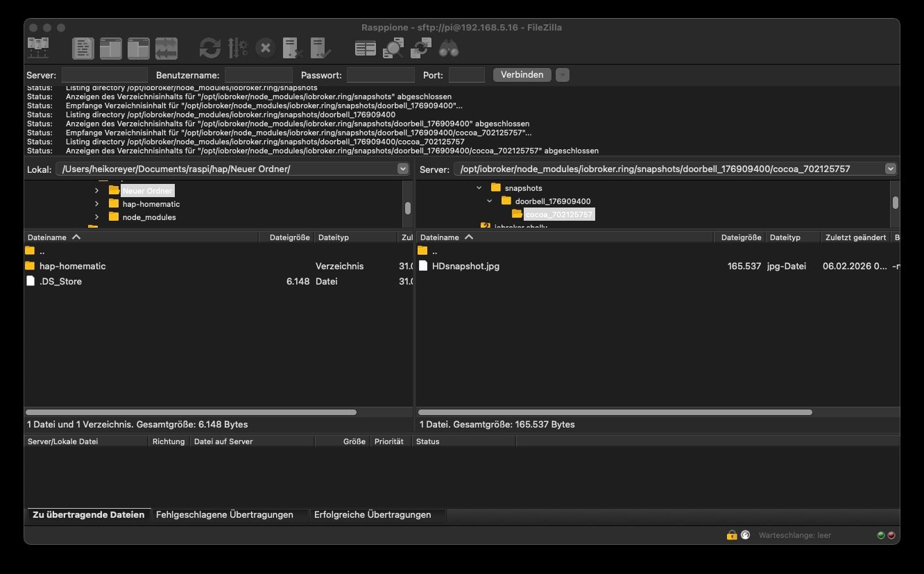Viewport: 924px width, 574px height.
Task: Click the Benutzername input field
Action: [259, 75]
